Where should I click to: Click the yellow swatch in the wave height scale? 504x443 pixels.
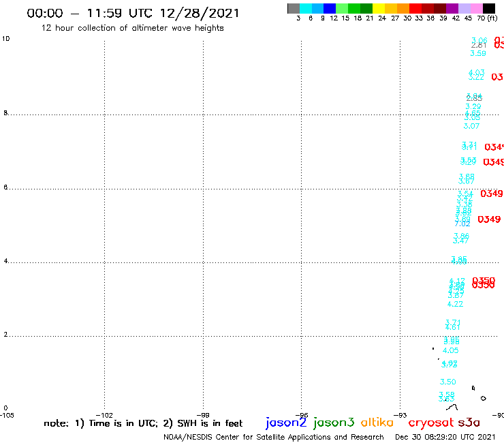pos(378,8)
